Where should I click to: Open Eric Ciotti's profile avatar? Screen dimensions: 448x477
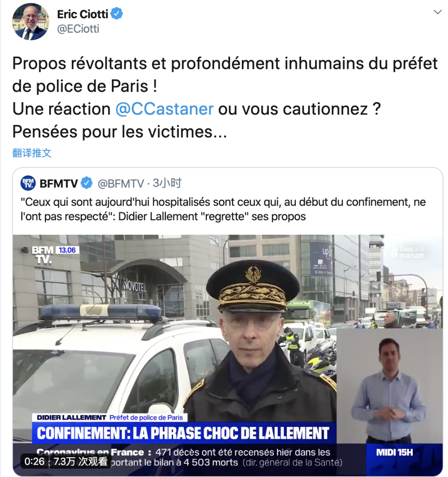point(30,22)
